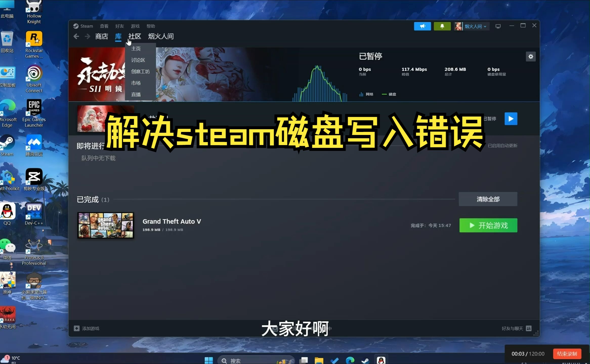Image resolution: width=590 pixels, height=364 pixels.
Task: Open the 社区 tab
Action: [x=135, y=36]
